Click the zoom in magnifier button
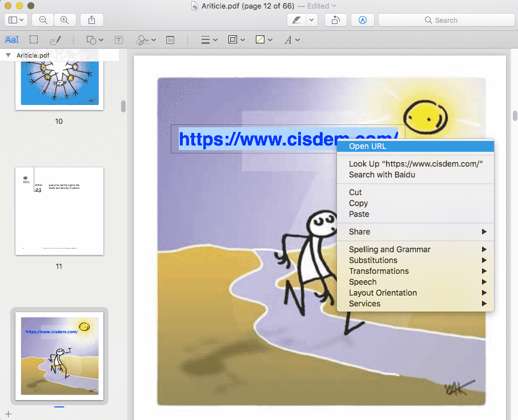The width and height of the screenshot is (518, 420). 65,20
